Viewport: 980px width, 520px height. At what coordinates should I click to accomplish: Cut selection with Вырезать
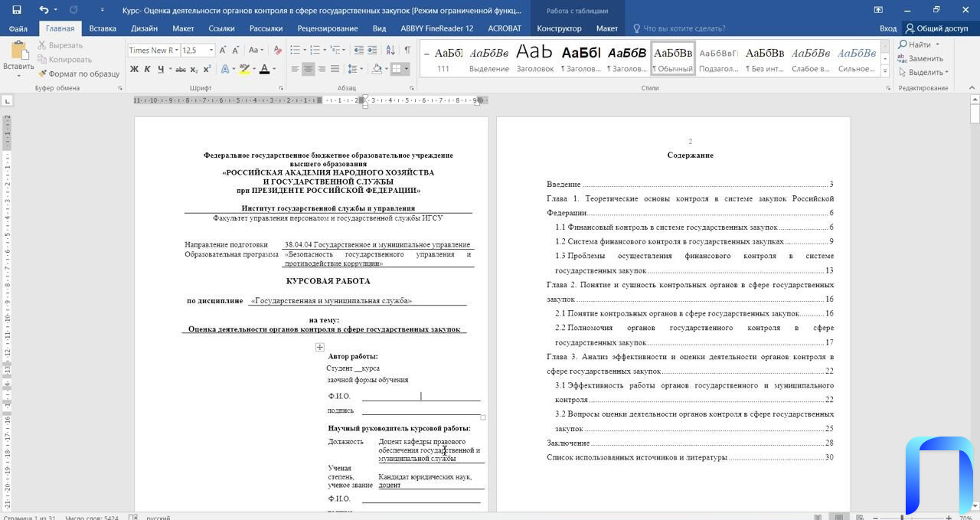60,45
